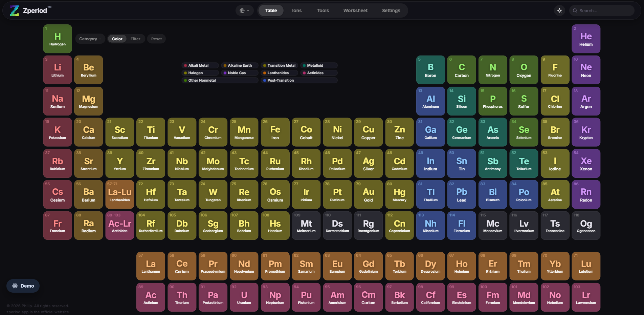Open the Helium element tile

pyautogui.click(x=586, y=39)
